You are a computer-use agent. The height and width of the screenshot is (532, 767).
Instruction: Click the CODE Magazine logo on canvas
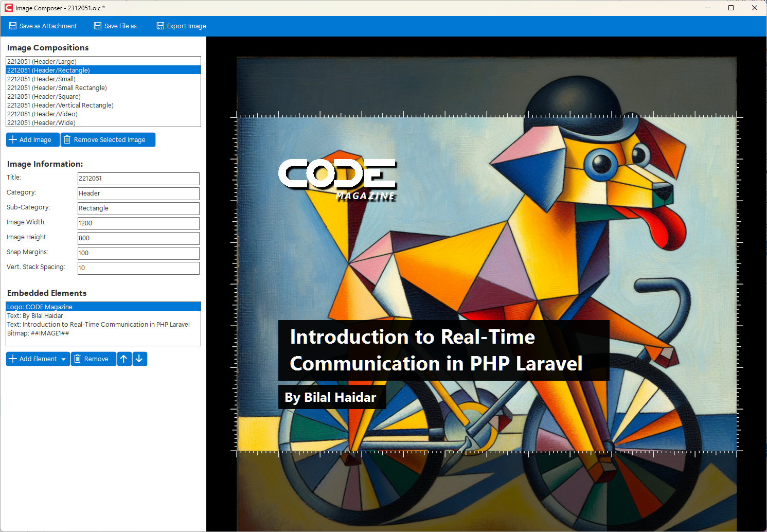click(x=337, y=180)
